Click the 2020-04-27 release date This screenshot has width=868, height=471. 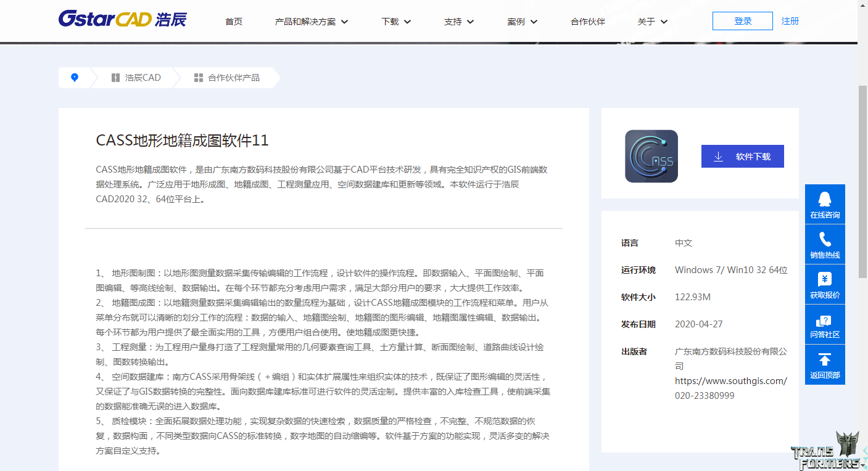(x=699, y=324)
